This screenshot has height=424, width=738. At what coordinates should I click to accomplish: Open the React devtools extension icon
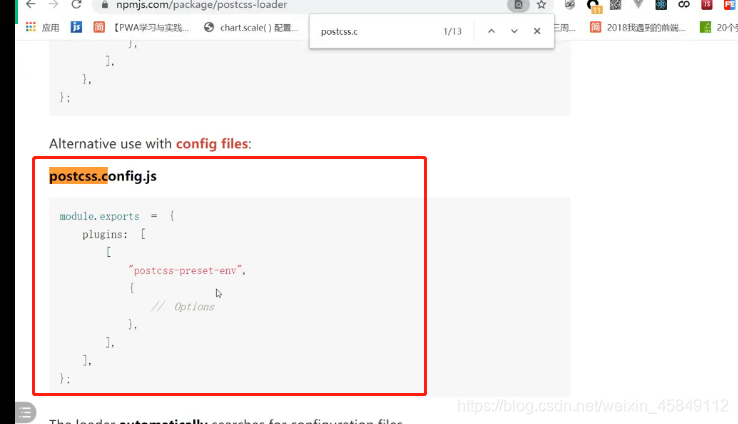coord(661,5)
